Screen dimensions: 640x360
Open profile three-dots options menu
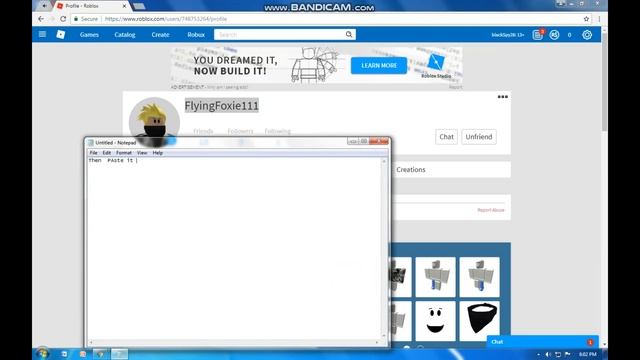coord(503,97)
